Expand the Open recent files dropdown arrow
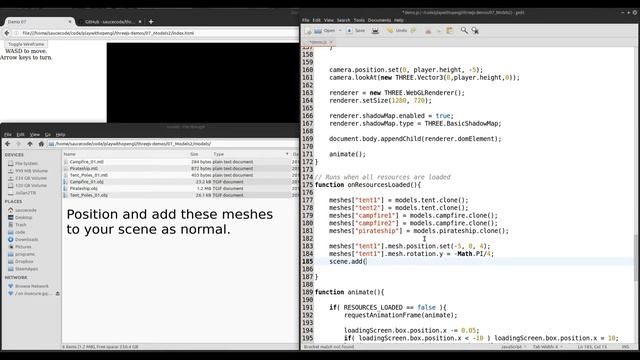This screenshot has height=360, width=640. tap(340, 31)
